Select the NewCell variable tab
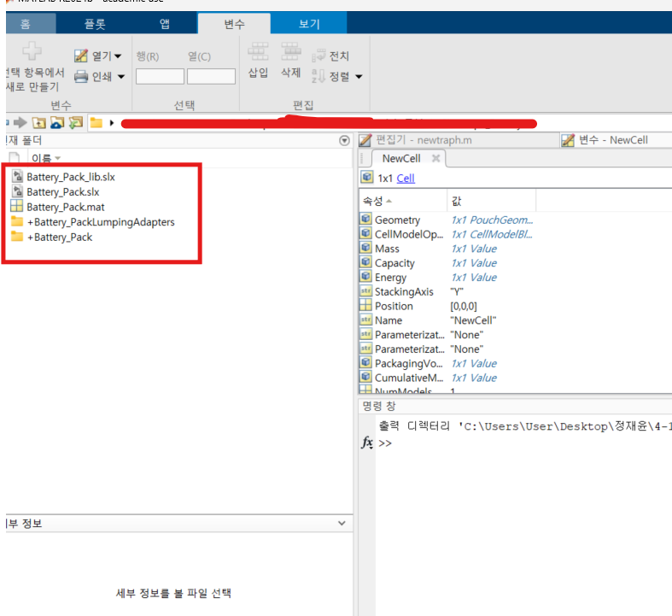This screenshot has height=616, width=672. (x=401, y=159)
